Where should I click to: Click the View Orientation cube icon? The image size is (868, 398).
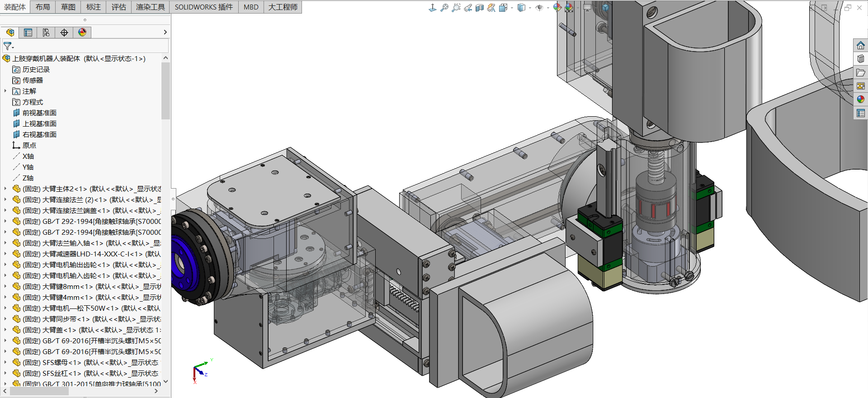pos(503,7)
